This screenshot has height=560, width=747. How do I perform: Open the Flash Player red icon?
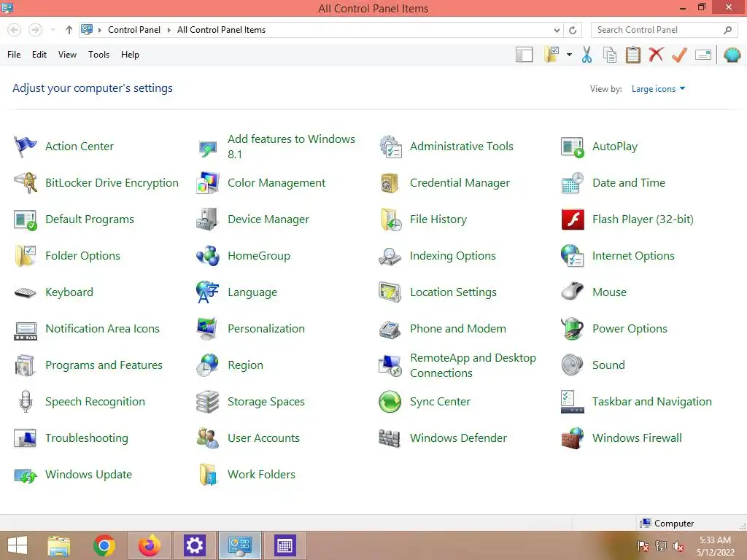point(573,219)
